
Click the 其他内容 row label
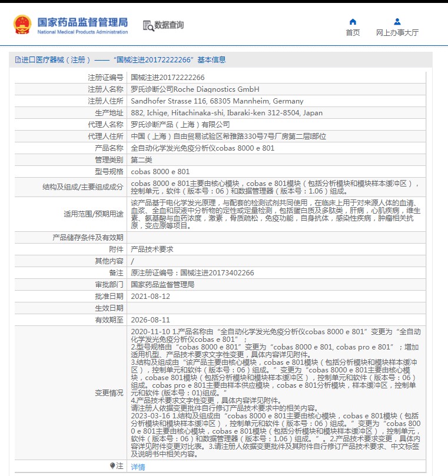pyautogui.click(x=109, y=261)
